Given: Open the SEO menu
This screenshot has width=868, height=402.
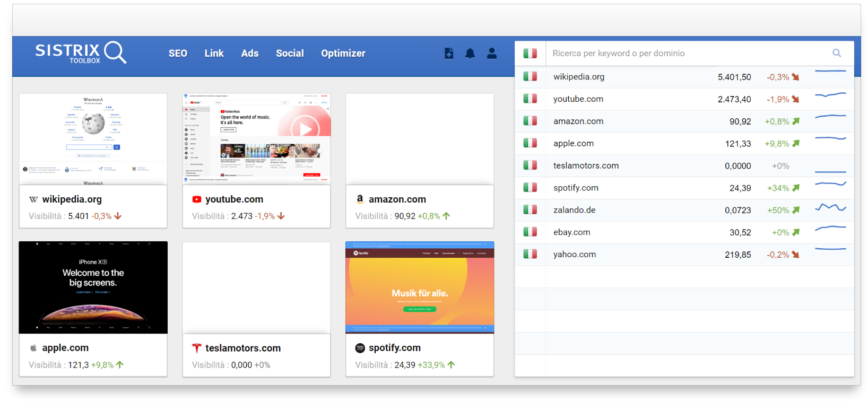Looking at the screenshot, I should click(x=178, y=54).
